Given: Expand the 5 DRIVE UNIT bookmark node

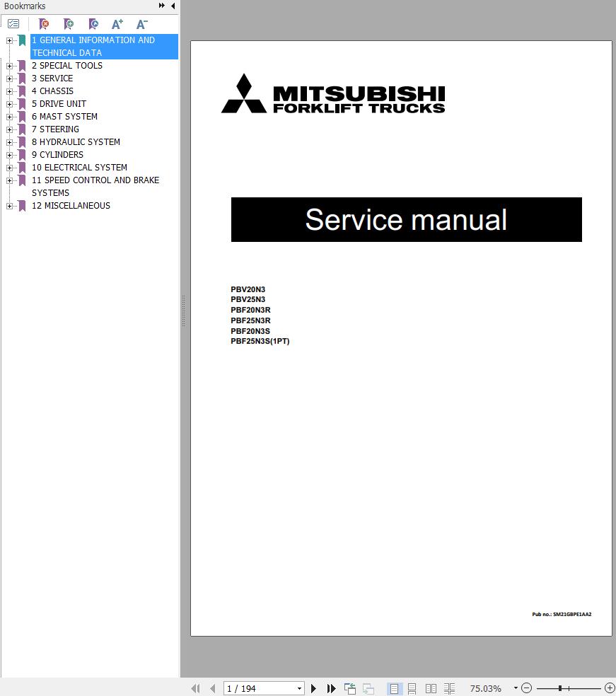Looking at the screenshot, I should (x=9, y=104).
